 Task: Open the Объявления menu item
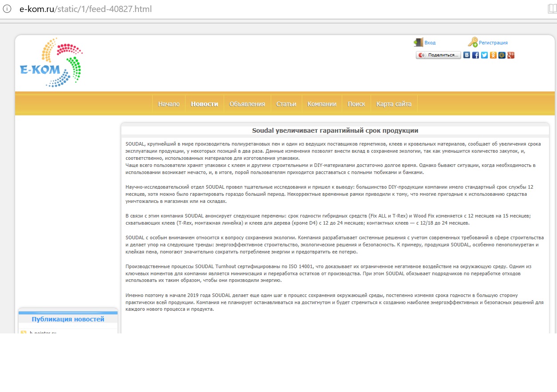tap(247, 104)
